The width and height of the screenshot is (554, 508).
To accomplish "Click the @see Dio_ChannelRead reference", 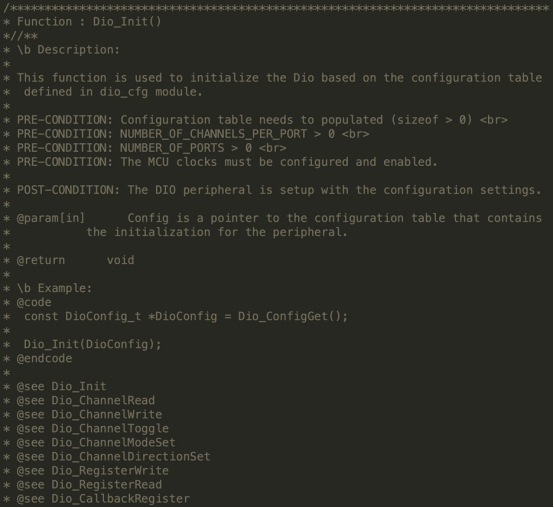I will 86,401.
